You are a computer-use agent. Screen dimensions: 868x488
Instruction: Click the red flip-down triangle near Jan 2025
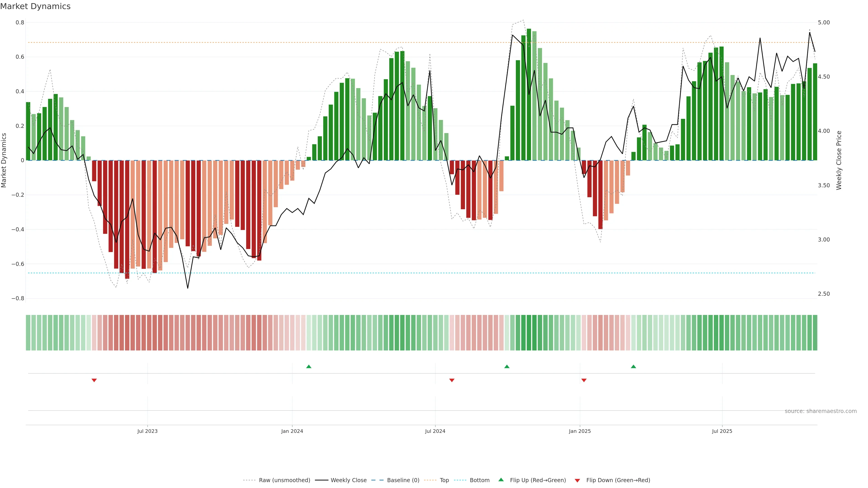pyautogui.click(x=584, y=380)
